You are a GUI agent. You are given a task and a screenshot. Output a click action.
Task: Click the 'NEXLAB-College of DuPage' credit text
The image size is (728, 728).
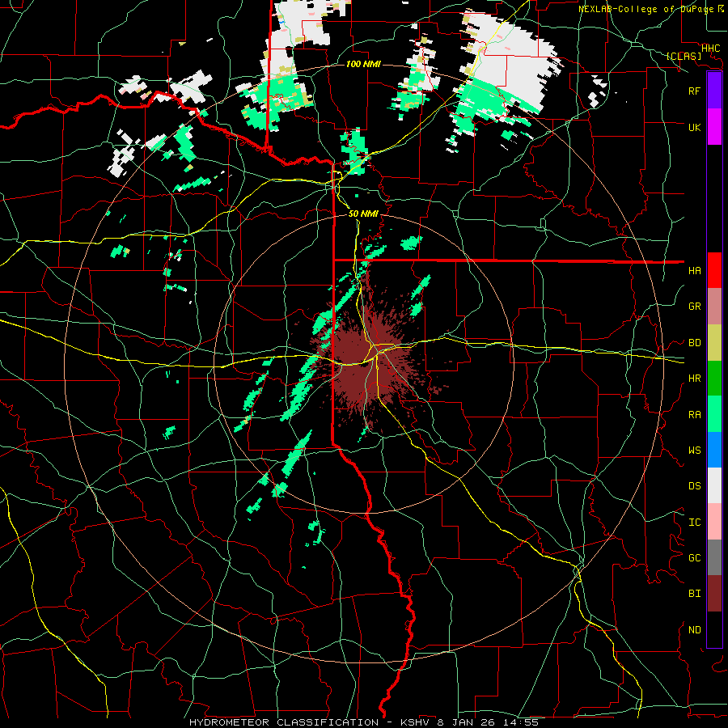tap(647, 9)
